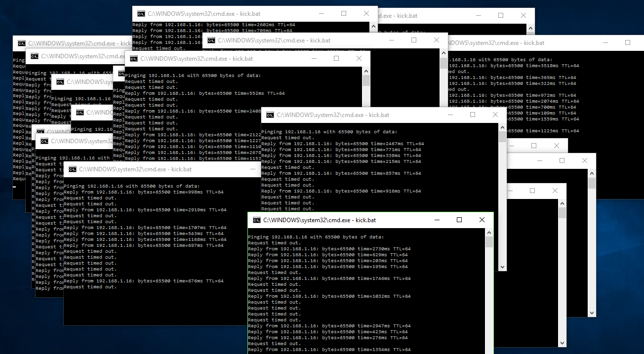Screen dimensions: 644x354
Task: Click title bar text of time=2730ms window
Action: click(x=320, y=220)
